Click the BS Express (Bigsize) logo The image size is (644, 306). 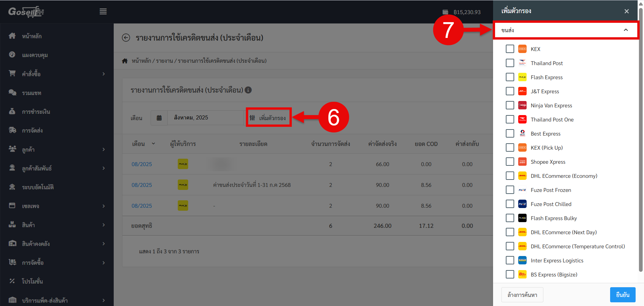click(522, 274)
